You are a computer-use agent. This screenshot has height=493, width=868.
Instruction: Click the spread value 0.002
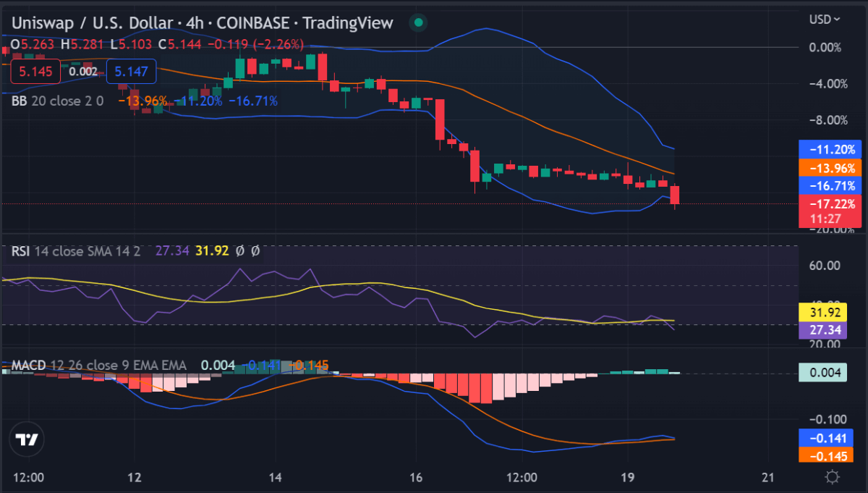click(83, 71)
